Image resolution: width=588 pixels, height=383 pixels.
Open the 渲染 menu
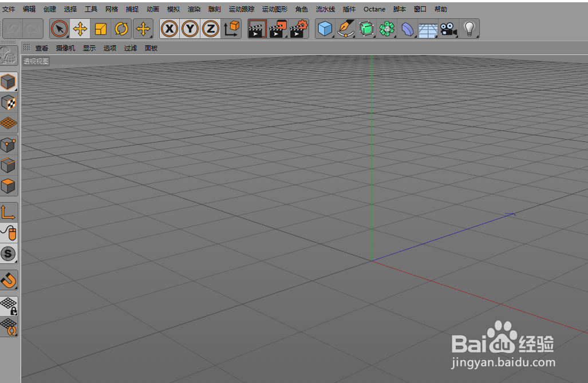pos(194,9)
